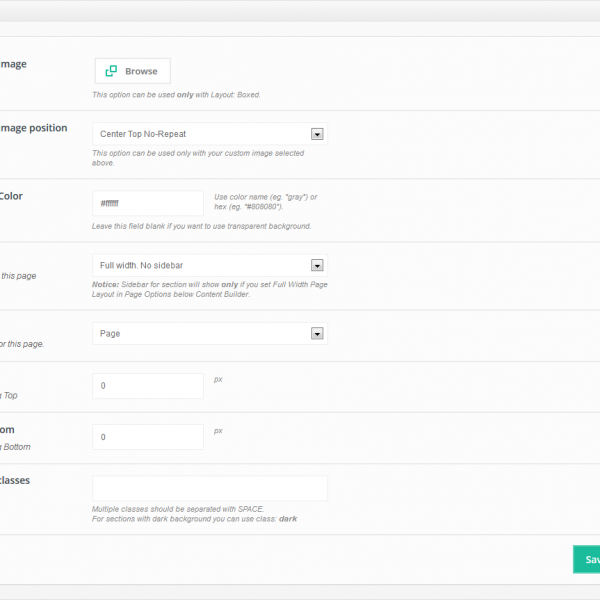Open the Center Top No-Repeat dropdown arrow
The height and width of the screenshot is (600, 600).
tap(317, 134)
